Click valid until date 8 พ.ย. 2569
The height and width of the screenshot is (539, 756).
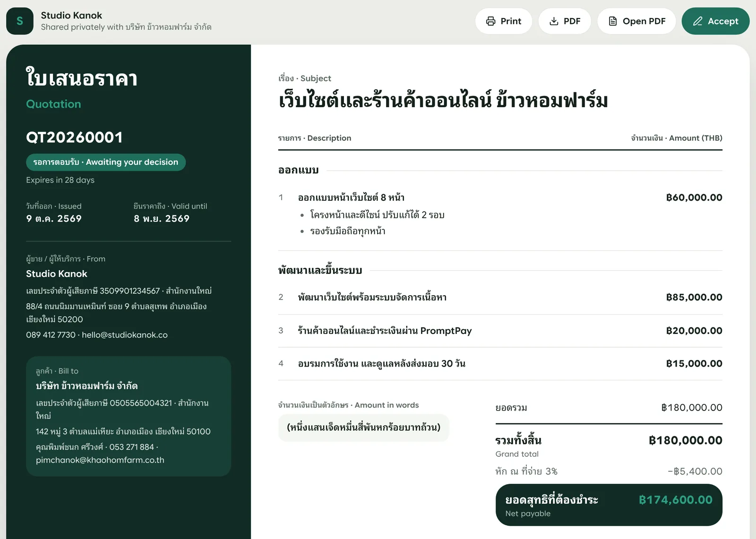(162, 219)
